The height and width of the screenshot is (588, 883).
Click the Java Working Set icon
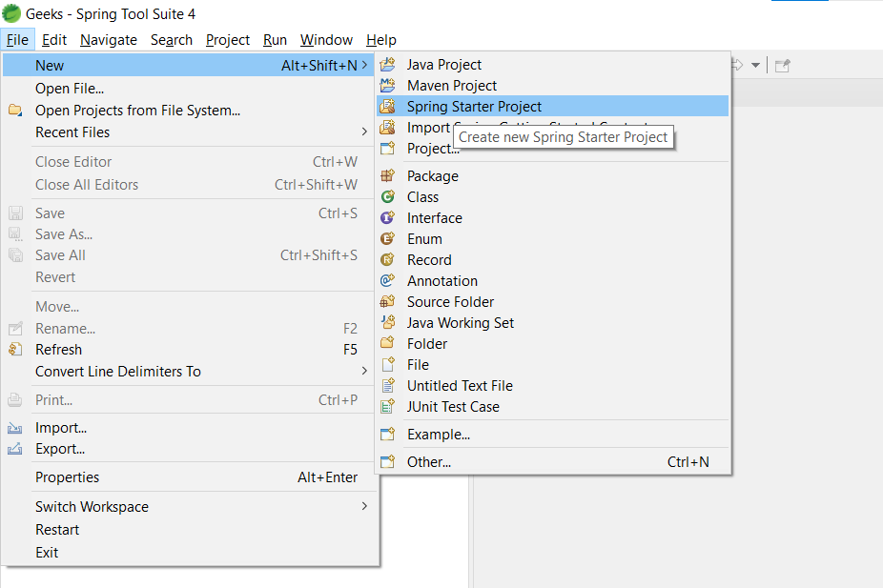387,322
